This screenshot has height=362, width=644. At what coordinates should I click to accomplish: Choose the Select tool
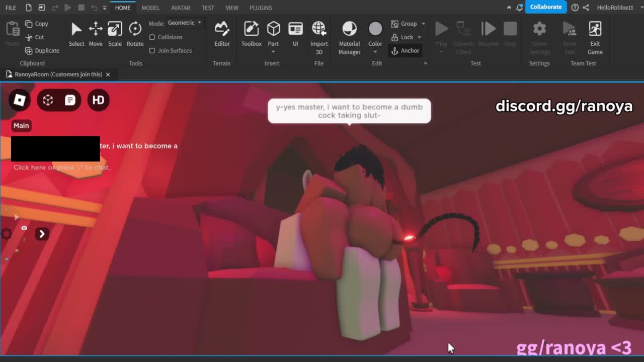point(76,34)
